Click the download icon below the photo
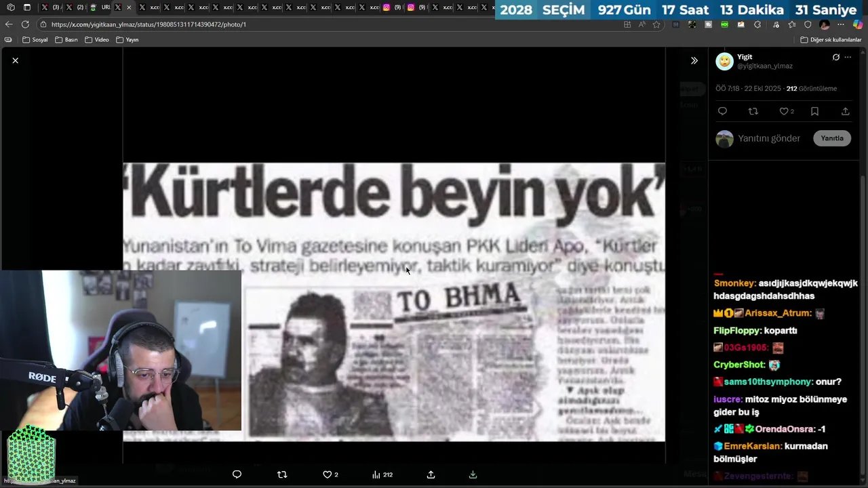Screen dimensions: 868x488 pos(473,474)
